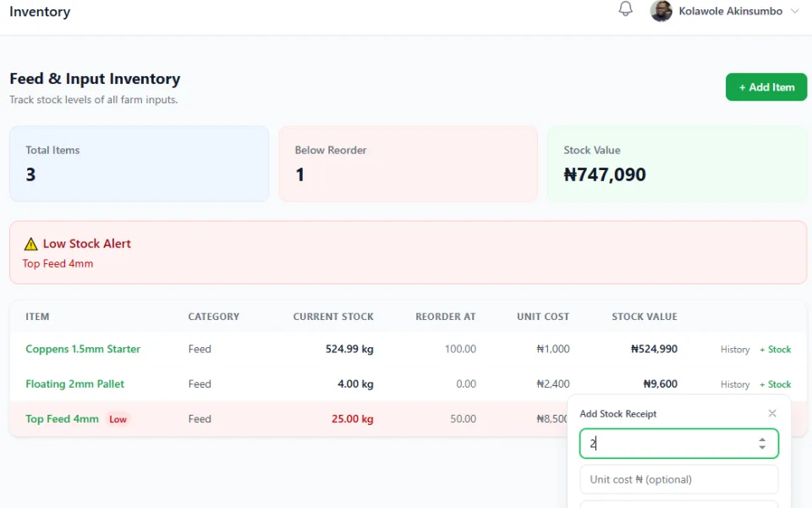Screen dimensions: 812x508
Task: Click the CURRENT STOCK column header
Action: [x=333, y=317]
